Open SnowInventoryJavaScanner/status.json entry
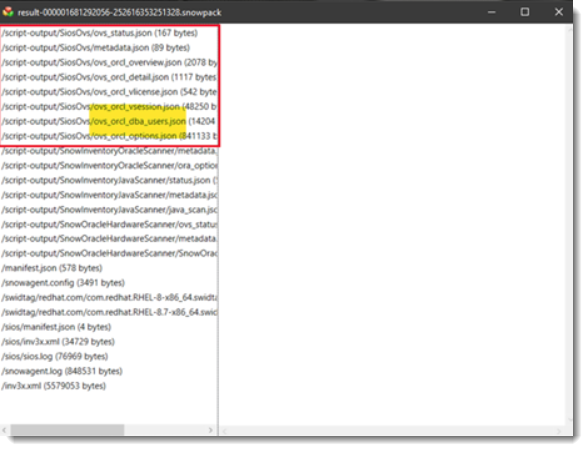Screen dimensions: 588x451 (110, 180)
